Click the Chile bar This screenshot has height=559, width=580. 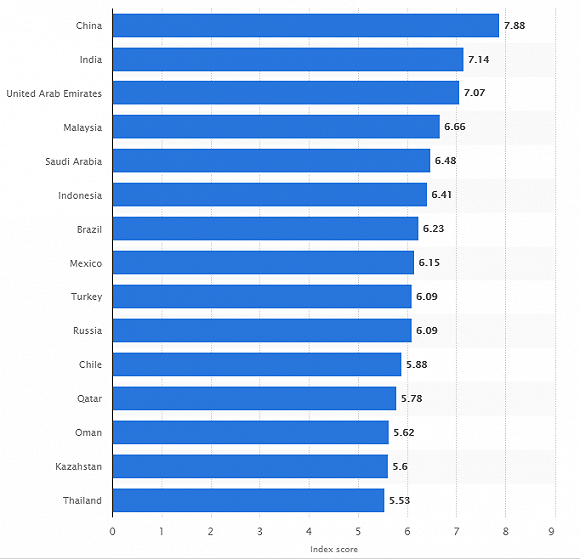(x=257, y=364)
